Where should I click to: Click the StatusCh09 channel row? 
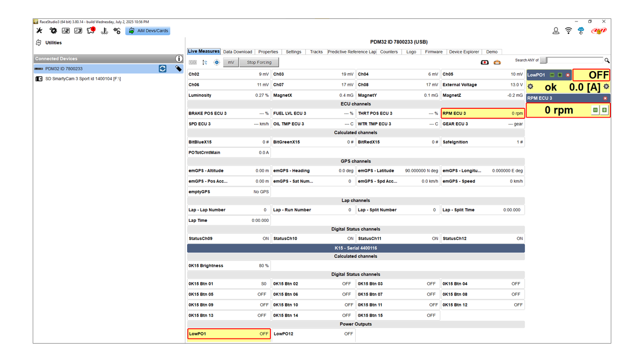[x=229, y=239]
